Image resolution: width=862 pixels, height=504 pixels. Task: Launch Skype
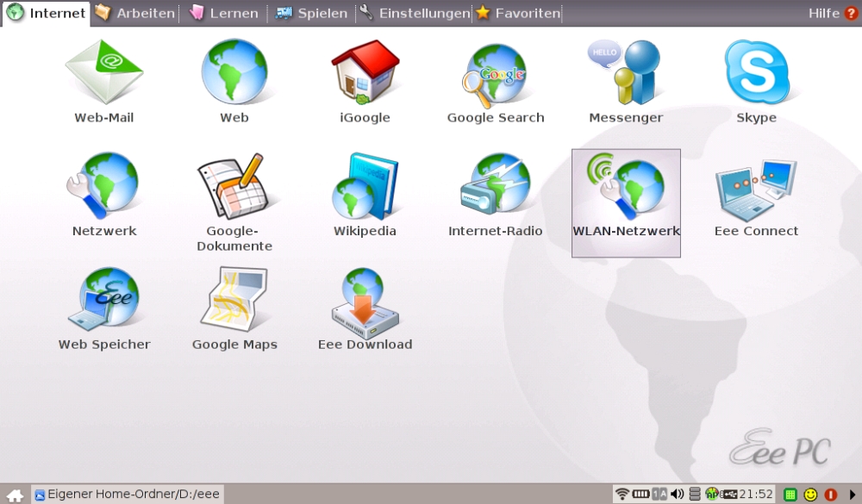coord(757,72)
